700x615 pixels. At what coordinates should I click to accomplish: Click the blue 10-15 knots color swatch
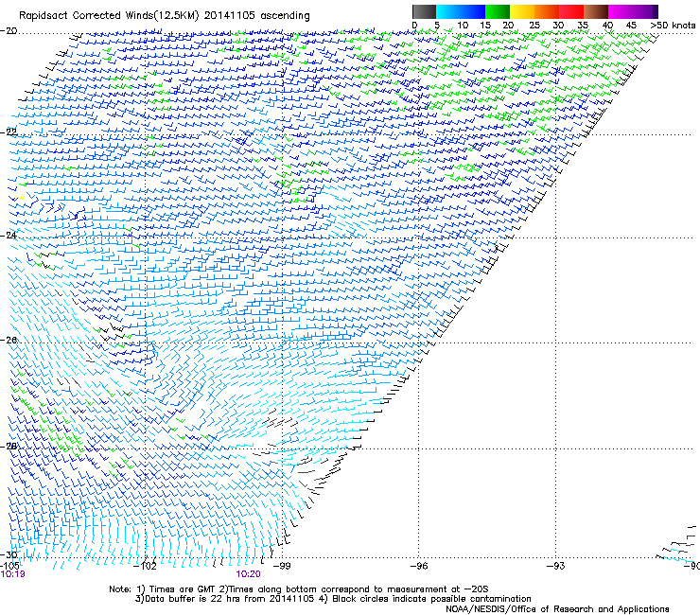(x=473, y=11)
